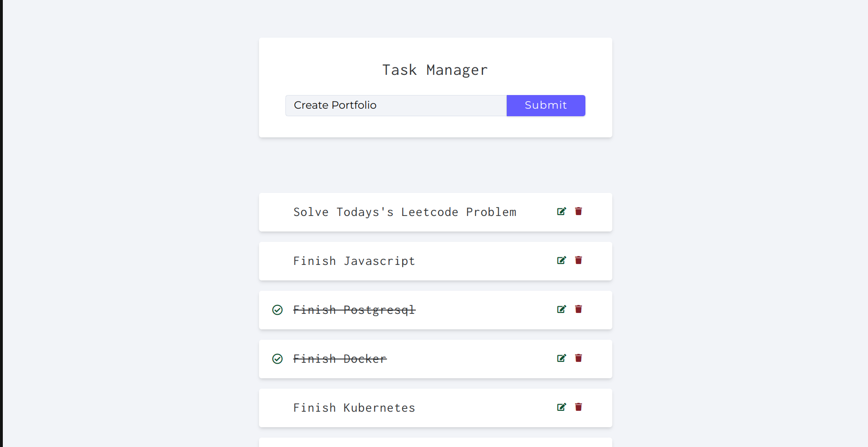Toggle completed checkmark on Finish Postgresql
868x447 pixels.
(277, 310)
